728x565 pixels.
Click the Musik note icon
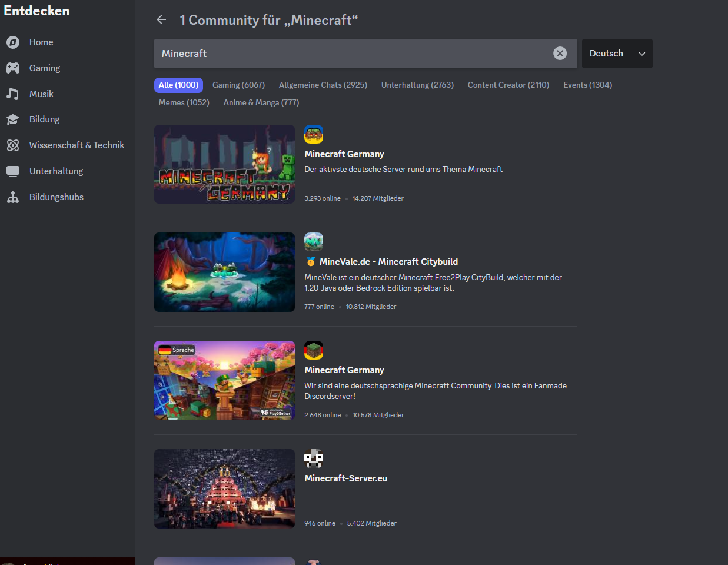[x=13, y=94]
